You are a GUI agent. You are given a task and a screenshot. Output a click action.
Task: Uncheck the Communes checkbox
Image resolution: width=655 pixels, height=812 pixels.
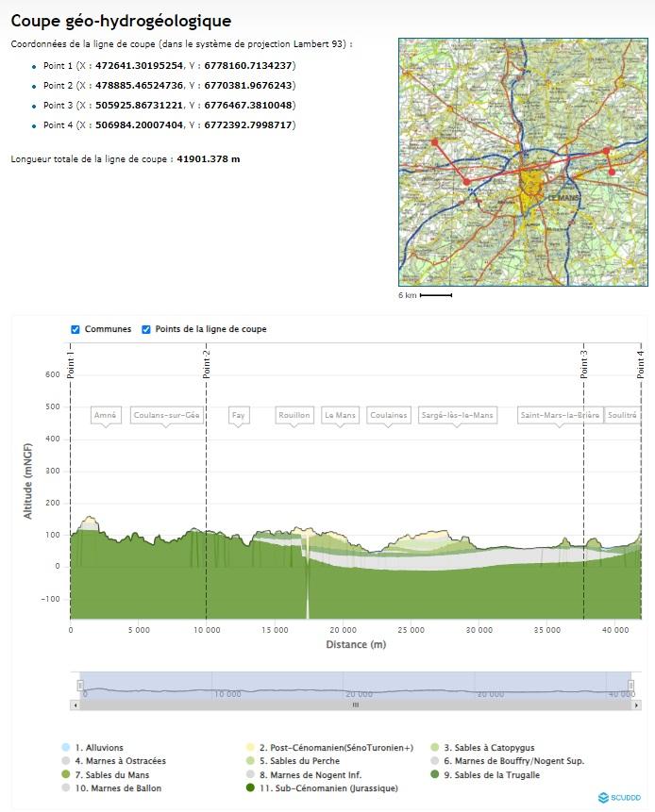pos(76,330)
